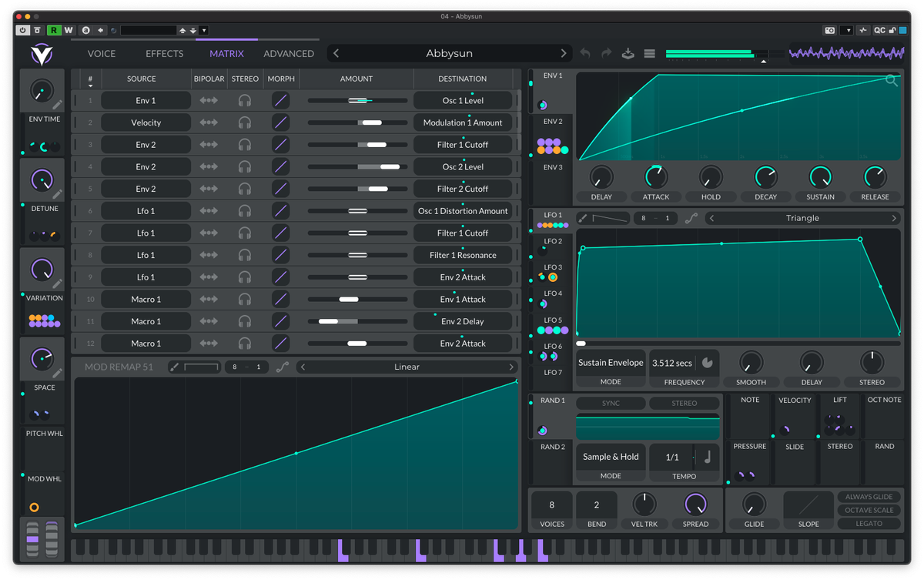Click the activity monitor icon in host toolbar
The height and width of the screenshot is (580, 924).
click(863, 30)
